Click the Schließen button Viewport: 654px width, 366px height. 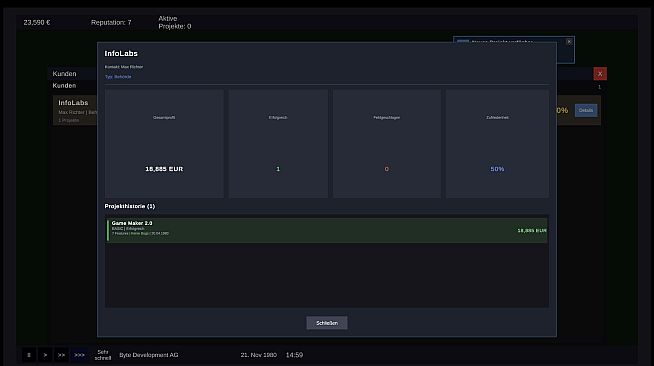(x=327, y=323)
